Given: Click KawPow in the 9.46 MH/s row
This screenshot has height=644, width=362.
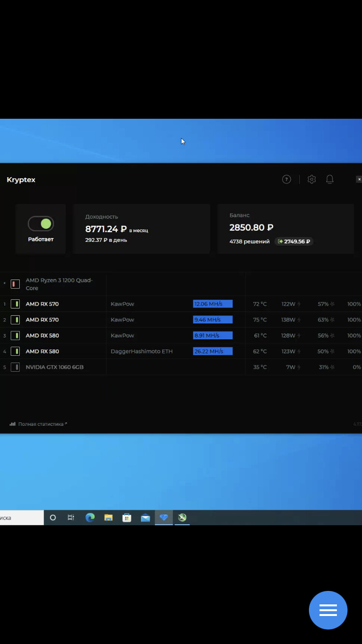Looking at the screenshot, I should (x=122, y=320).
